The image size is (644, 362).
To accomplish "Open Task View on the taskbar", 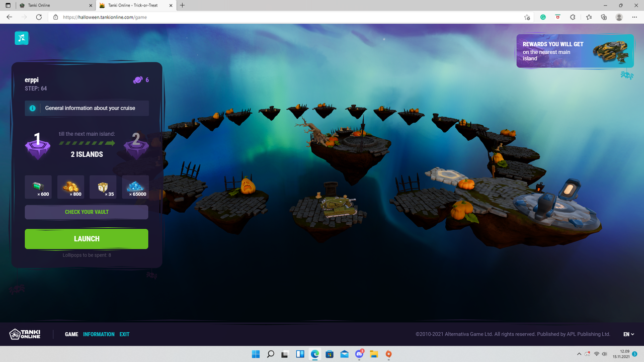I will point(285,354).
